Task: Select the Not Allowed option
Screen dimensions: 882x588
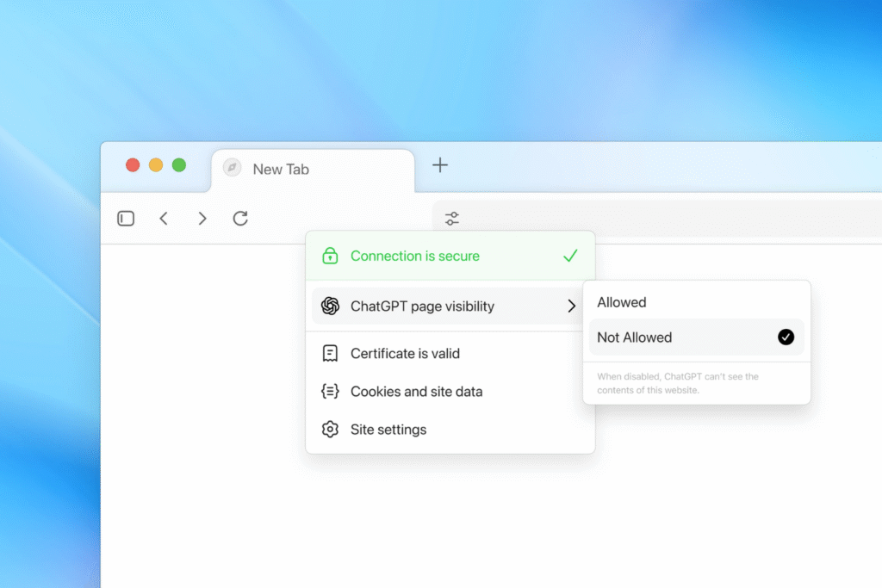Action: coord(635,337)
